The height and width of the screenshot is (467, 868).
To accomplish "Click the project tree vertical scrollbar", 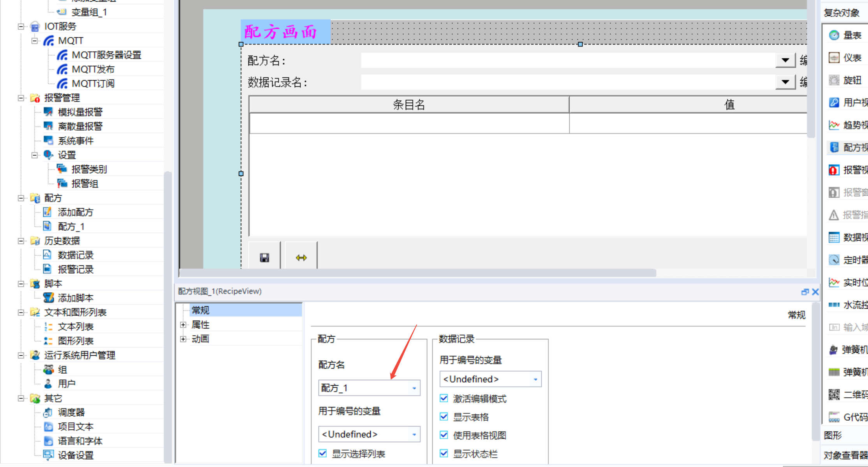I will tap(168, 317).
